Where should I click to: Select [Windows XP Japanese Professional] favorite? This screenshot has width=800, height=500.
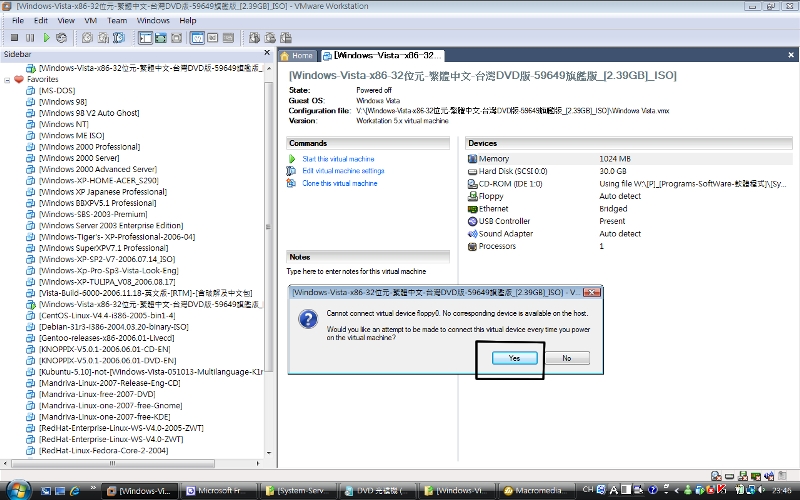103,192
